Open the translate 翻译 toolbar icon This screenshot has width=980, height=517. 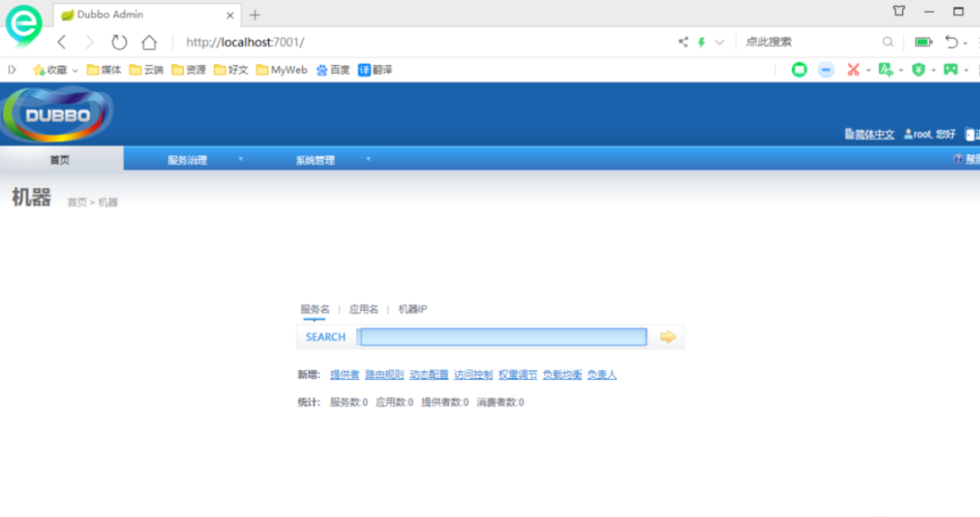click(x=376, y=69)
